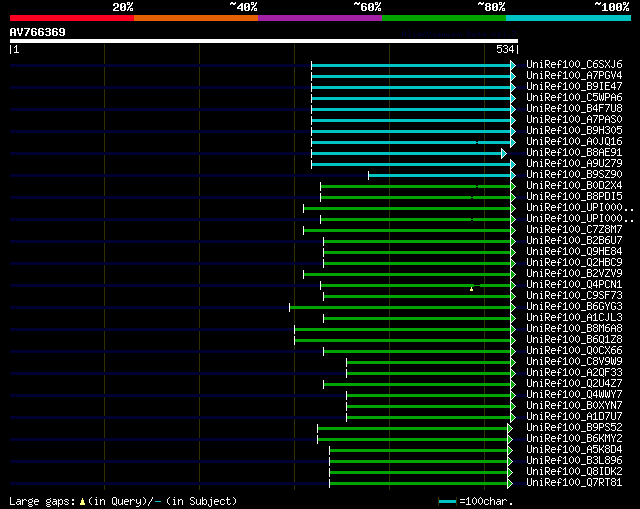Click the arrowhead ending the B8AE91 alignment
Image resolution: width=640 pixels, height=509 pixels.
pos(504,153)
